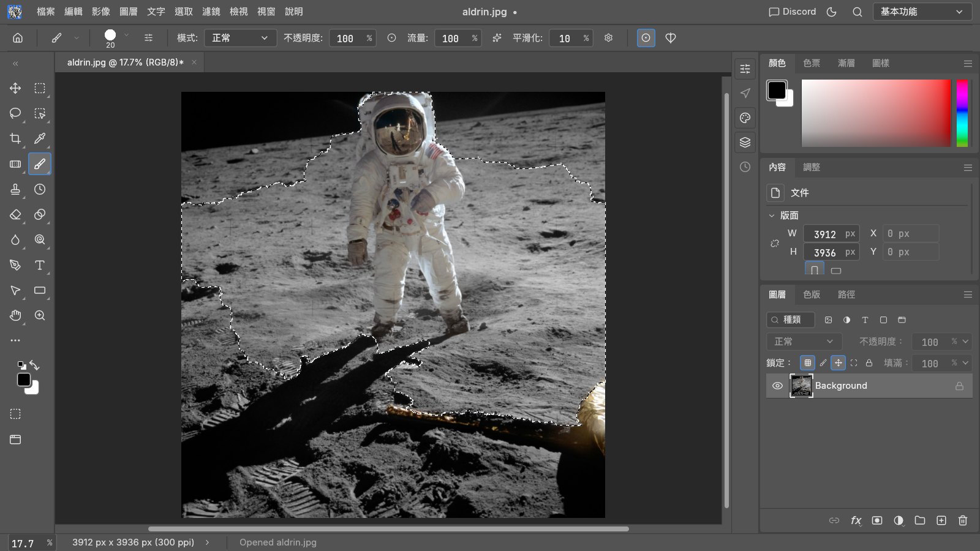Open layer opacity dropdown arrow
The height and width of the screenshot is (551, 980).
(x=966, y=342)
